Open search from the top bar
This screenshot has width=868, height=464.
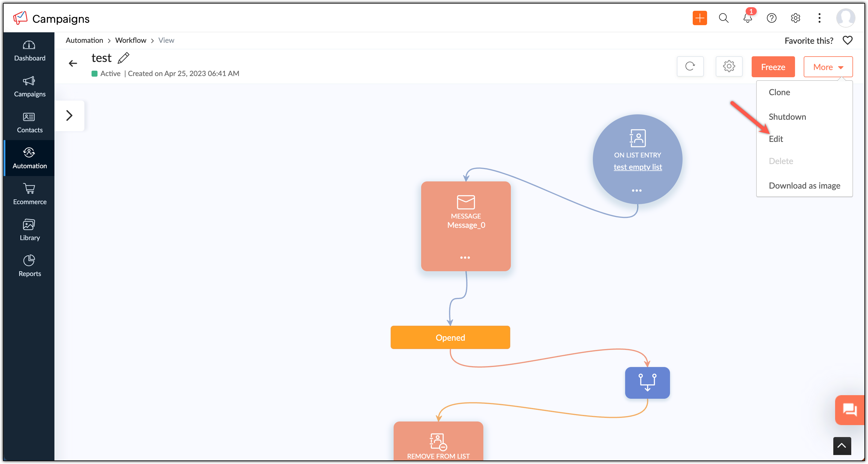724,18
